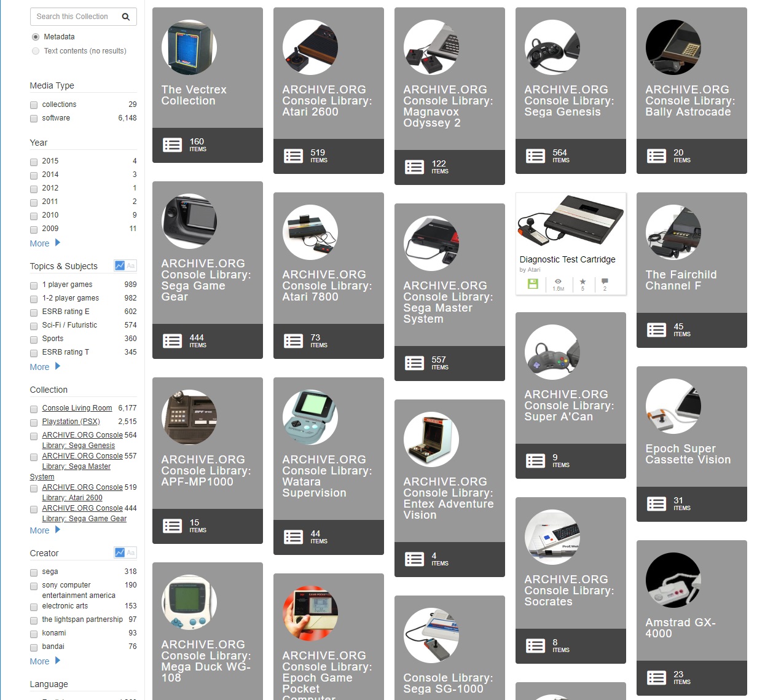Screen dimensions: 765x700
Task: Select the Text contents radio button
Action: [x=36, y=51]
